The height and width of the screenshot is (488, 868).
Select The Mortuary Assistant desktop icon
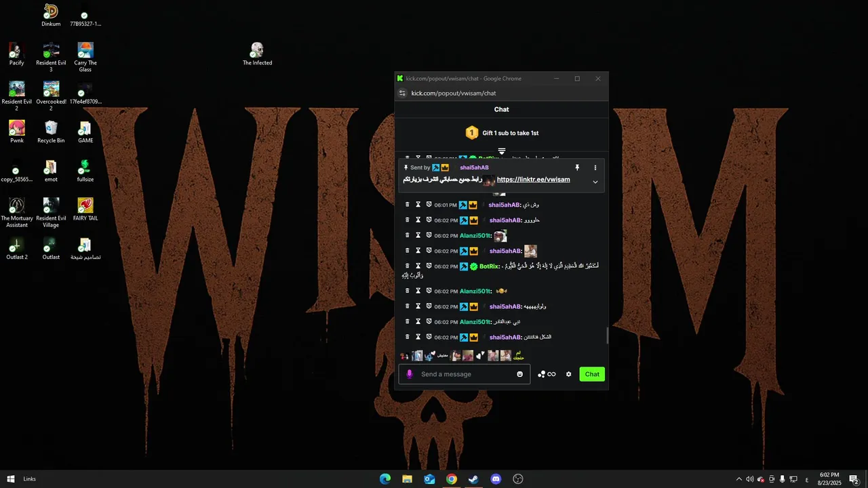pyautogui.click(x=17, y=213)
